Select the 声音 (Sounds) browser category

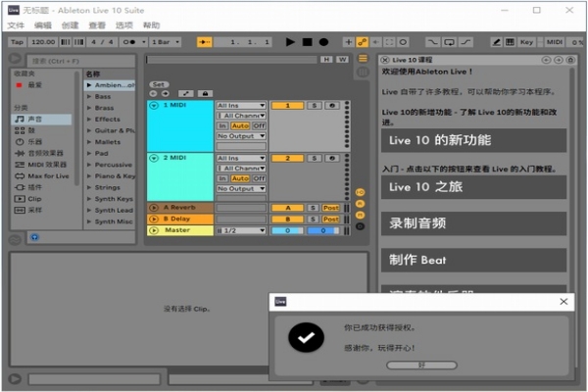click(41, 120)
